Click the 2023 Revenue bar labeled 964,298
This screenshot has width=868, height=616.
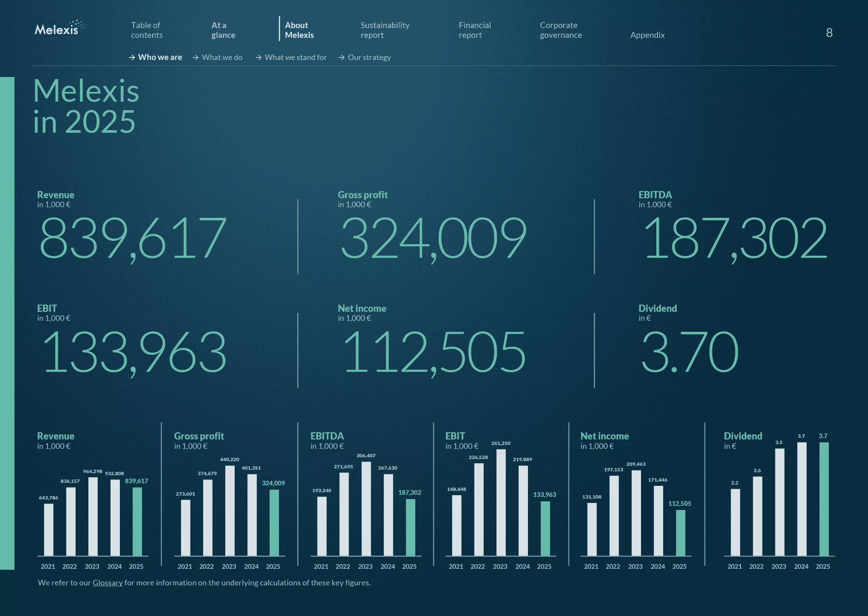pos(93,516)
